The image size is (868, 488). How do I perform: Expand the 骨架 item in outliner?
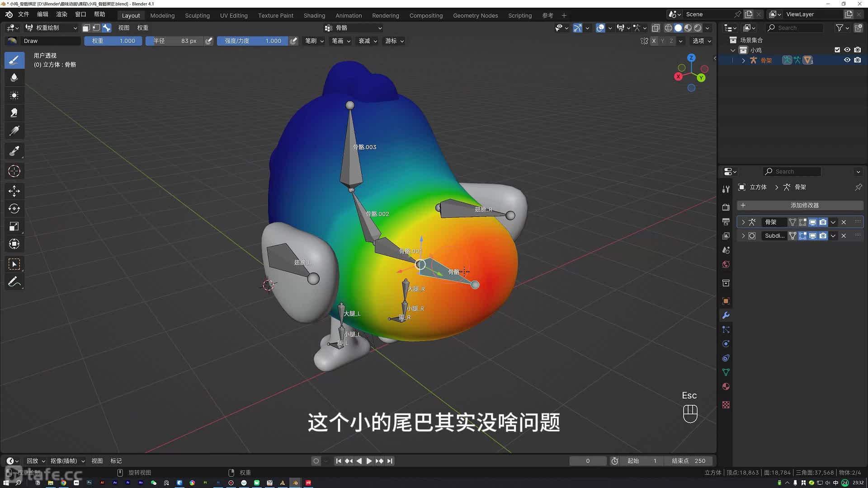[x=743, y=60]
